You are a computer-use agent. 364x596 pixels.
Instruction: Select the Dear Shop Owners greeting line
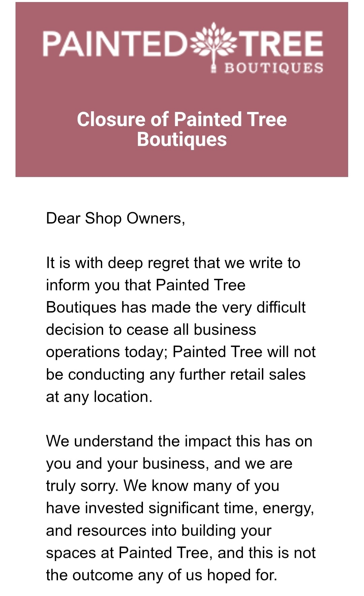[x=116, y=218]
